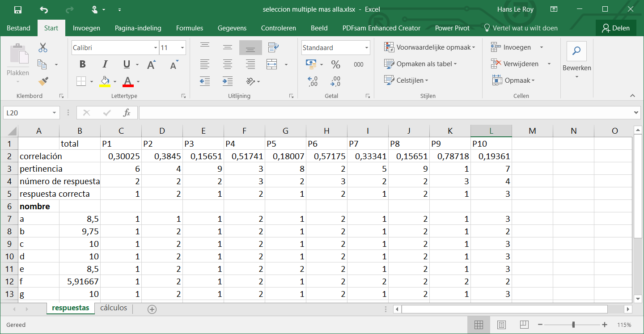Screen dimensions: 644x334
Task: Click the Name Box showing L20
Action: [27, 113]
